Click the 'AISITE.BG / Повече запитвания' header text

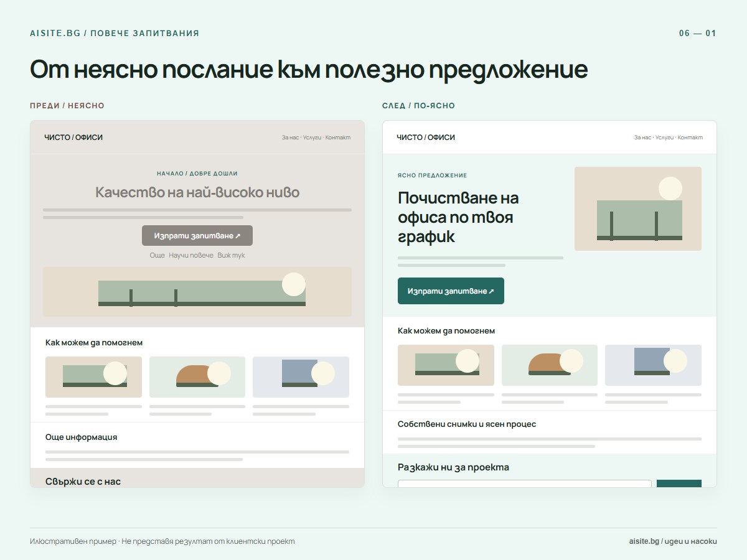pos(115,34)
